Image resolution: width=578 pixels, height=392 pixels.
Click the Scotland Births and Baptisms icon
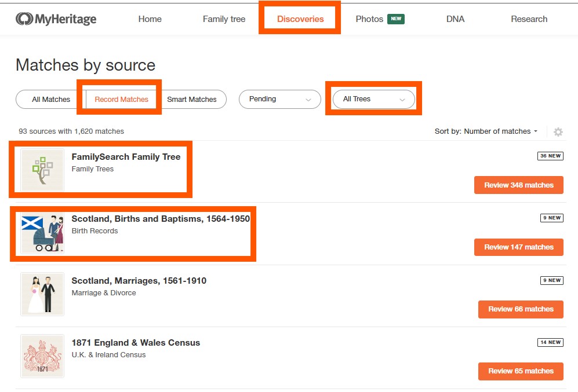click(x=42, y=232)
